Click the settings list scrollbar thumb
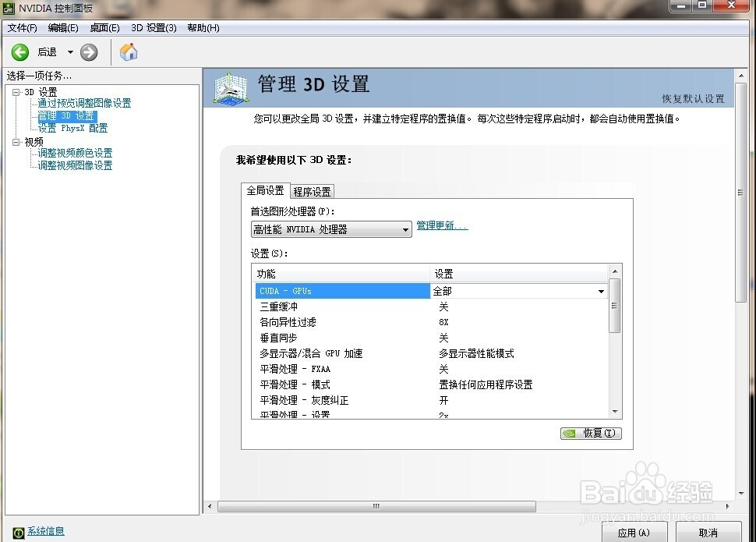Screen dimensions: 756x542 (614, 306)
